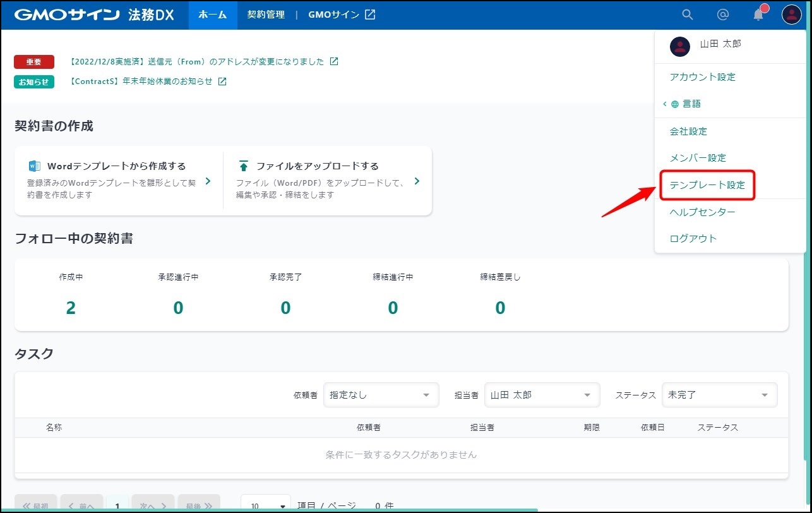Click the 依頼日 column header

653,428
